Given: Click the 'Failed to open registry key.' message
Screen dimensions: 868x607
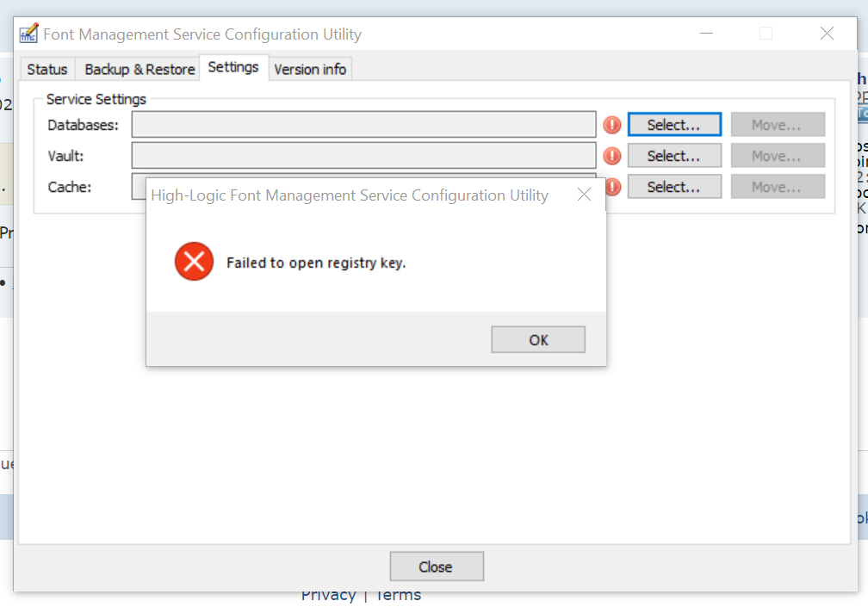Looking at the screenshot, I should click(316, 263).
